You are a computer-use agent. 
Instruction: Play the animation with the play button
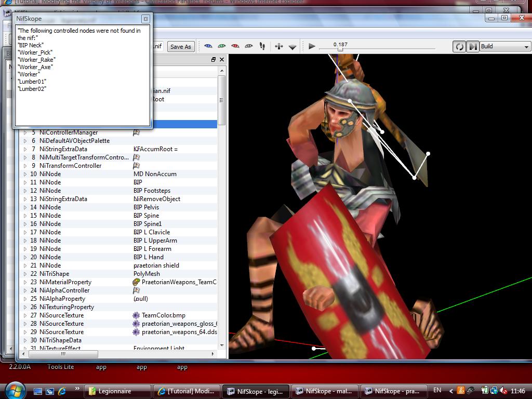tap(312, 46)
